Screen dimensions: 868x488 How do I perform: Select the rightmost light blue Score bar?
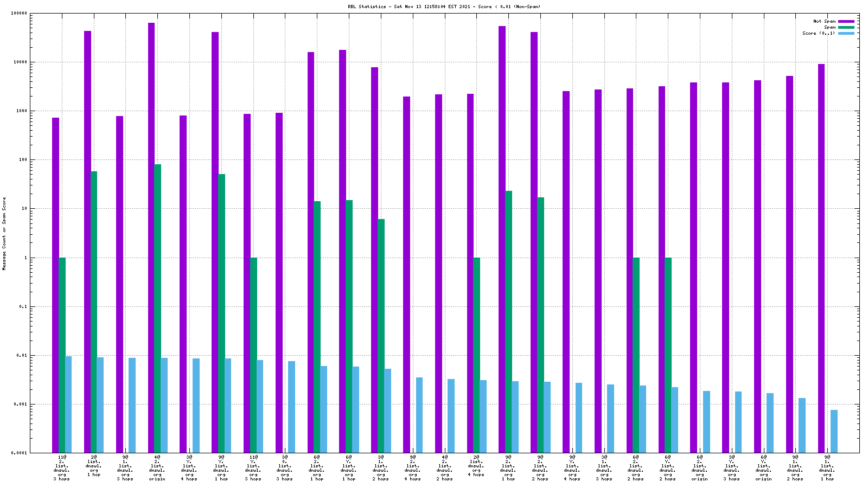pyautogui.click(x=834, y=431)
